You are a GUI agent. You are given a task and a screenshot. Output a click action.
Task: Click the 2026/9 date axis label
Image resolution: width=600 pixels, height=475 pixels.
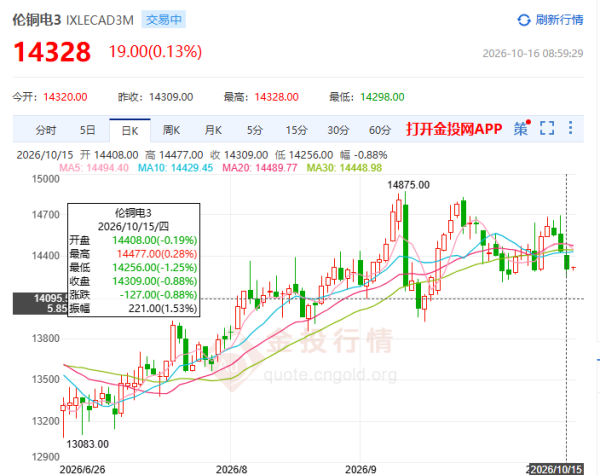click(x=361, y=470)
